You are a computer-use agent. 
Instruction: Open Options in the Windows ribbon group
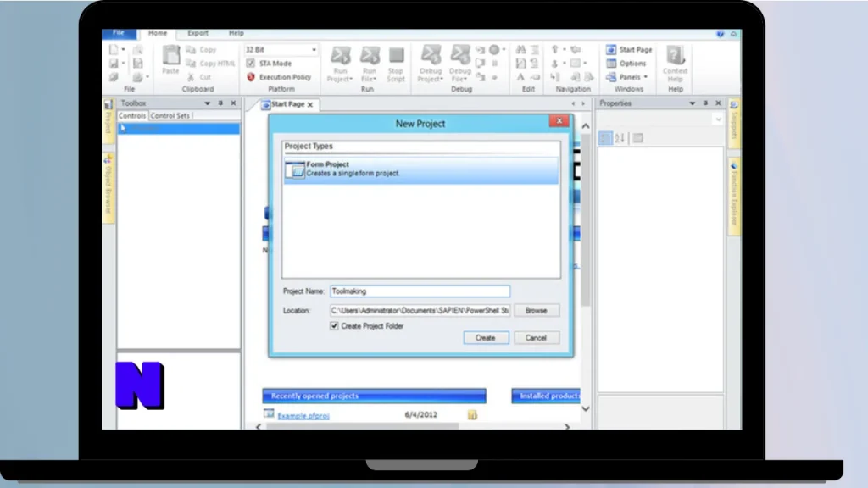click(626, 64)
